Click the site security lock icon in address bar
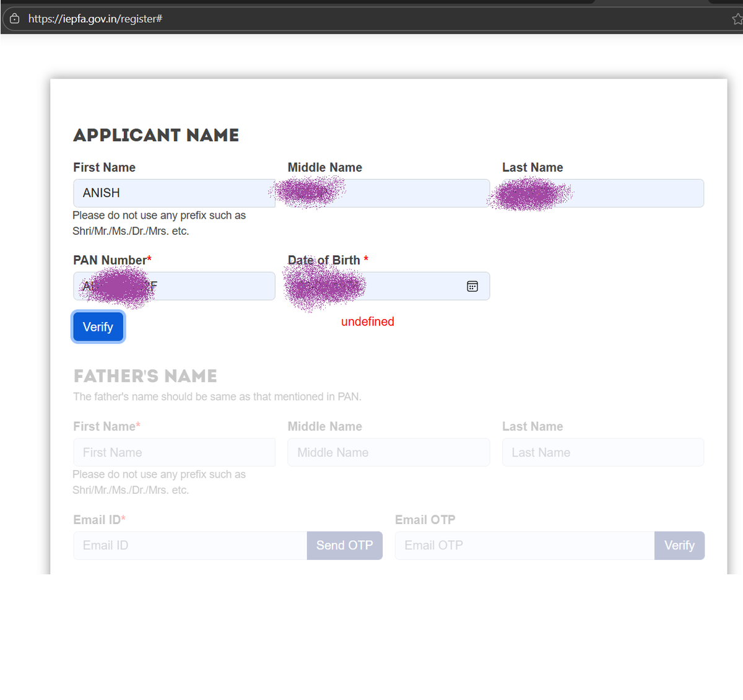743x700 pixels. pos(14,19)
